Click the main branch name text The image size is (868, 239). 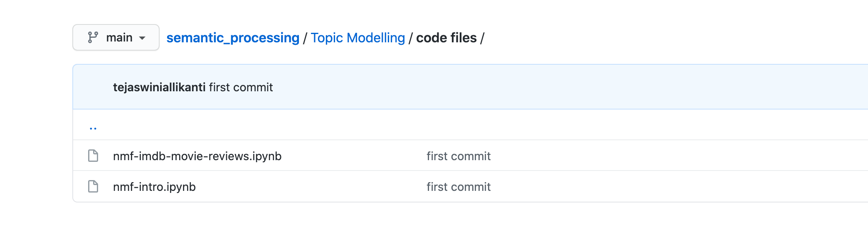coord(119,37)
